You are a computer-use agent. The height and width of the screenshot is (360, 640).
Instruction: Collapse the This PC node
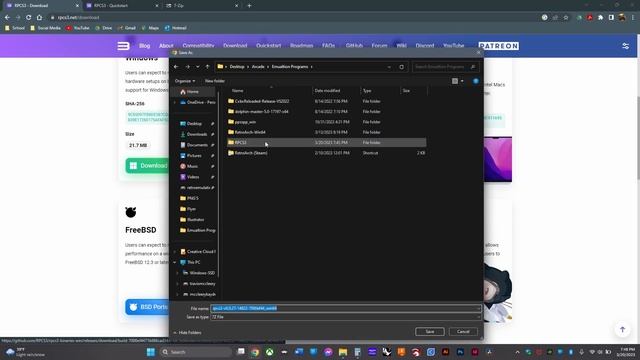[x=175, y=262]
